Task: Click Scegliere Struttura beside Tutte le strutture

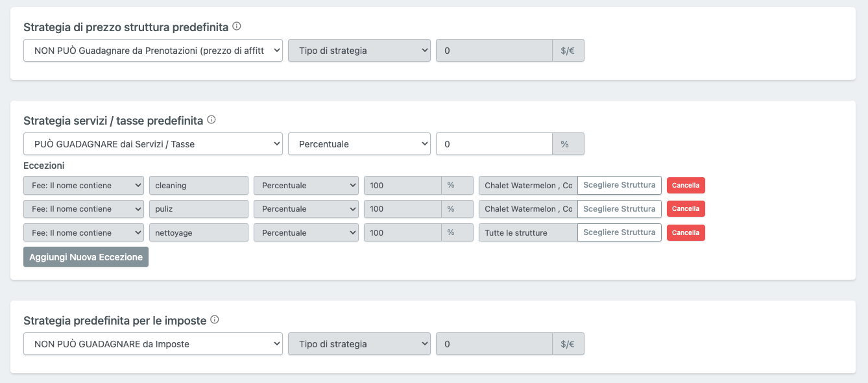Action: 619,233
